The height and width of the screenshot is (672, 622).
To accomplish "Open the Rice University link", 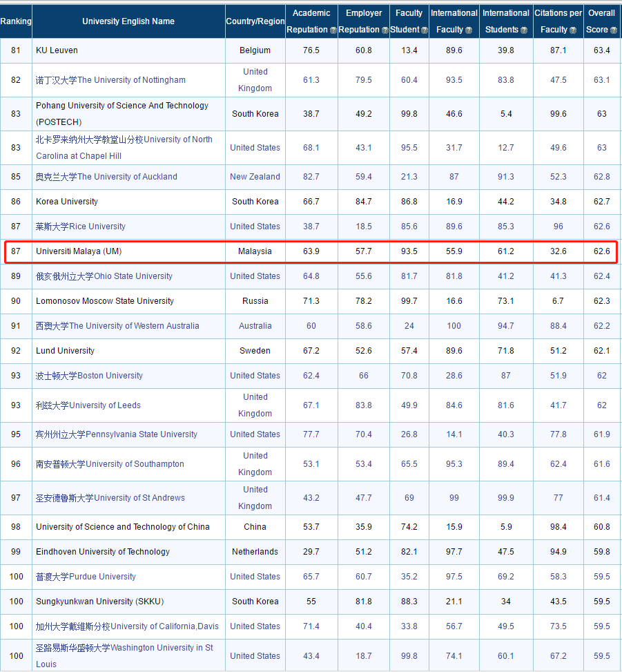I will (x=81, y=227).
